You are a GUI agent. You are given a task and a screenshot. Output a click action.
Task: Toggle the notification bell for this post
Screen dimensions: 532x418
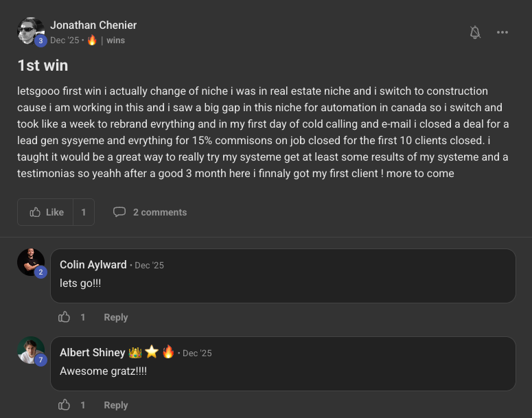coord(475,32)
